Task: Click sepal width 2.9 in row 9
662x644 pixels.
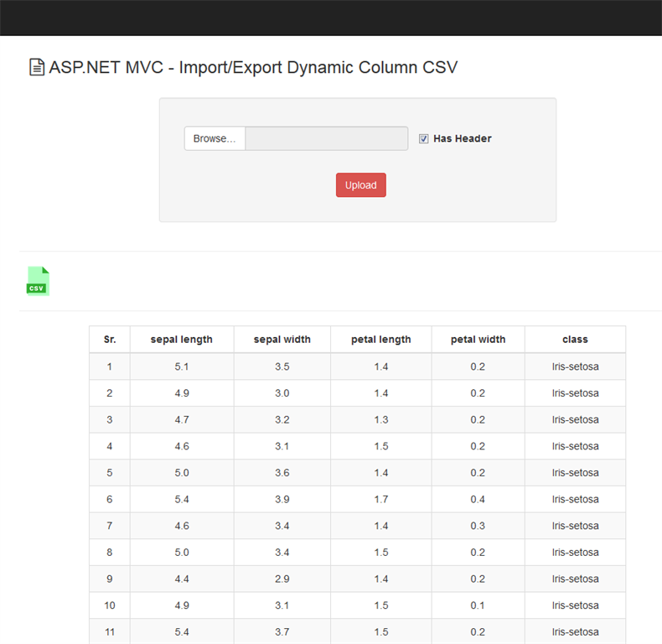Action: [282, 579]
